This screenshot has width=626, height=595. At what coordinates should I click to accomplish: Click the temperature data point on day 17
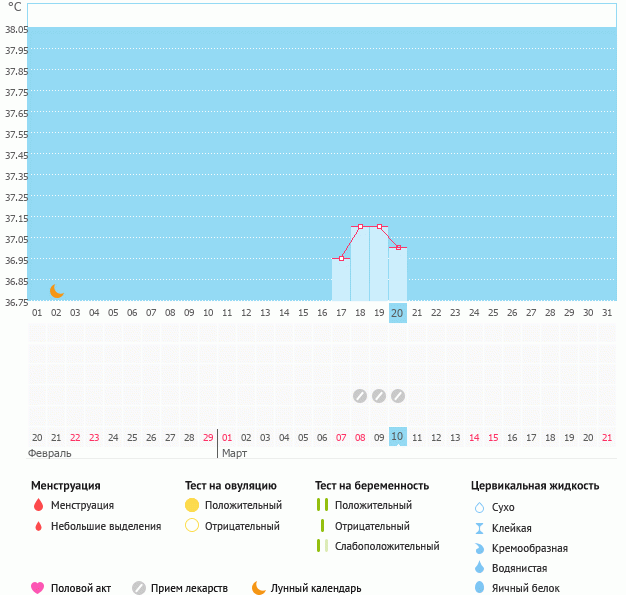click(x=341, y=258)
